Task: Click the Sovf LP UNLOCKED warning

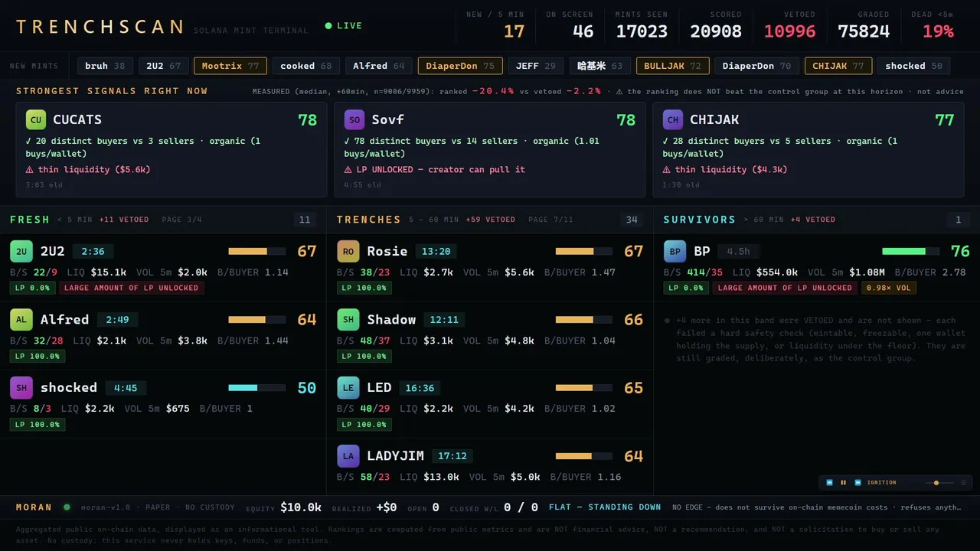Action: [x=434, y=169]
